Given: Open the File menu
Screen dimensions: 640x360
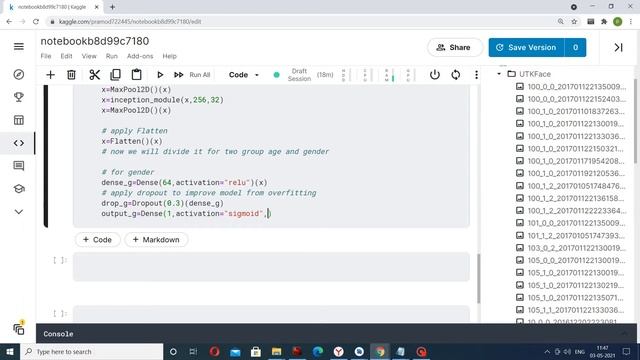Looking at the screenshot, I should coord(46,56).
